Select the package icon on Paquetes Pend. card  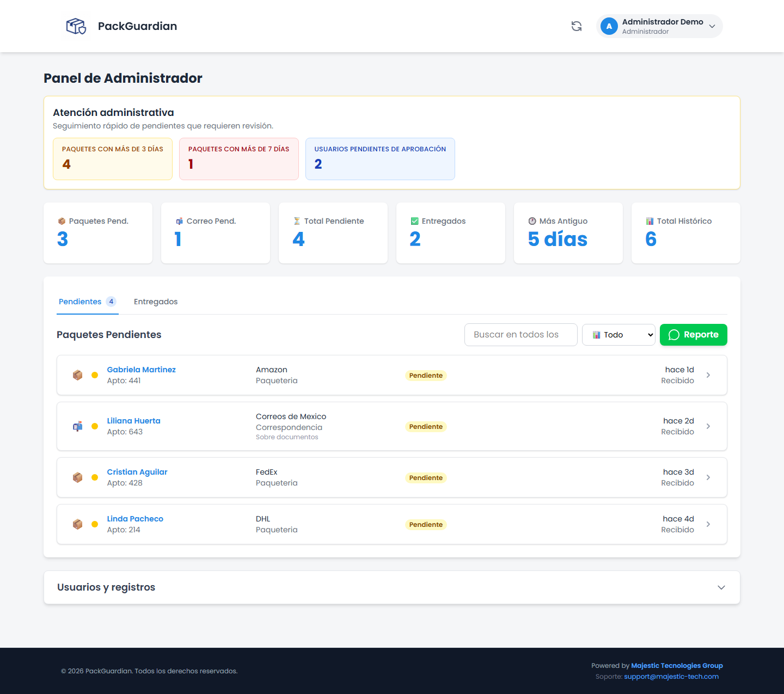tap(62, 221)
